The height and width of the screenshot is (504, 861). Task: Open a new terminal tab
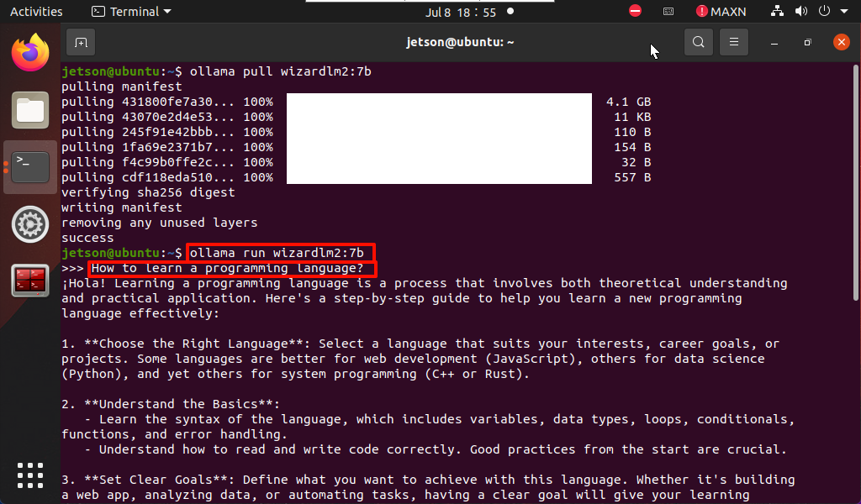[x=81, y=42]
